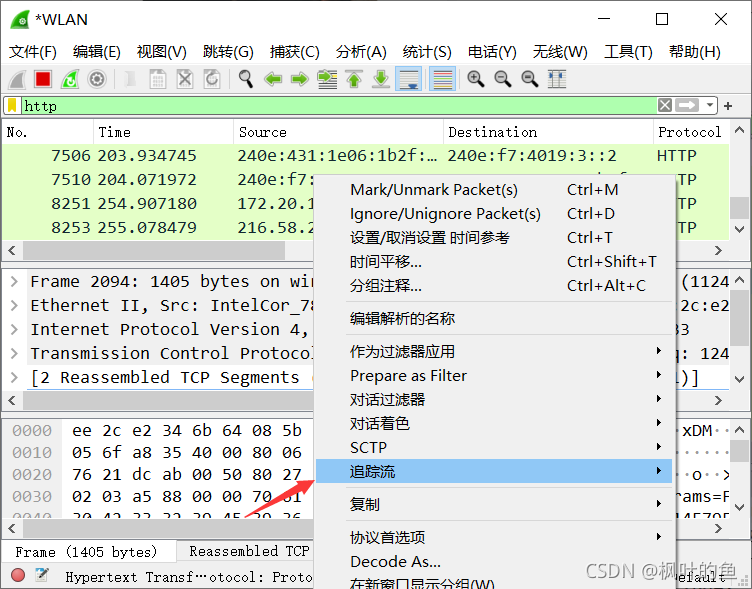Viewport: 752px width, 589px height.
Task: Open the 工具(T) menu
Action: coord(628,52)
